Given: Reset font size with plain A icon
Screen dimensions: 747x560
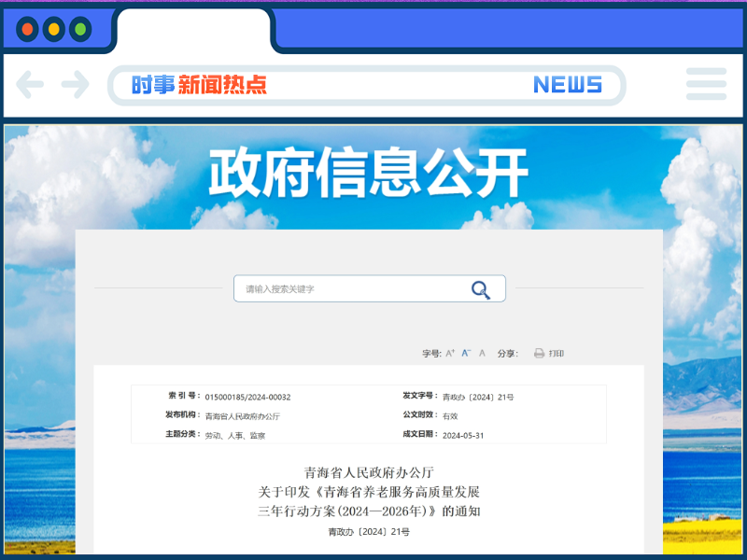Looking at the screenshot, I should (x=482, y=354).
